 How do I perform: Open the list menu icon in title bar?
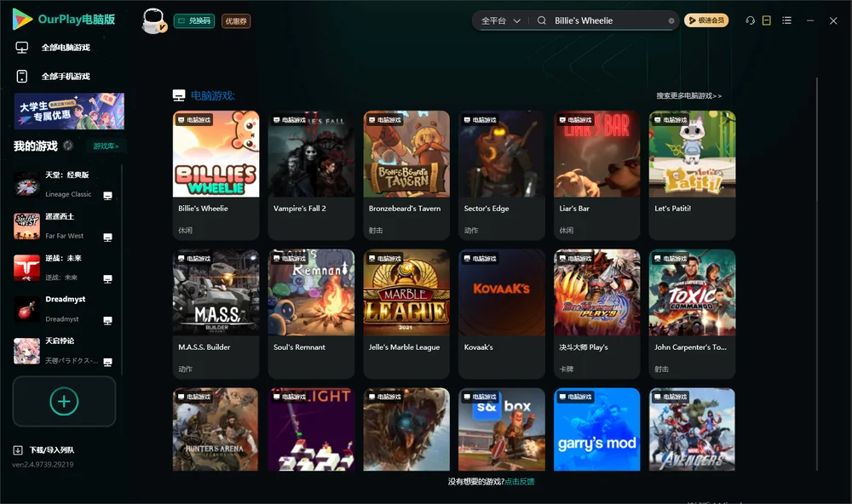coord(786,20)
